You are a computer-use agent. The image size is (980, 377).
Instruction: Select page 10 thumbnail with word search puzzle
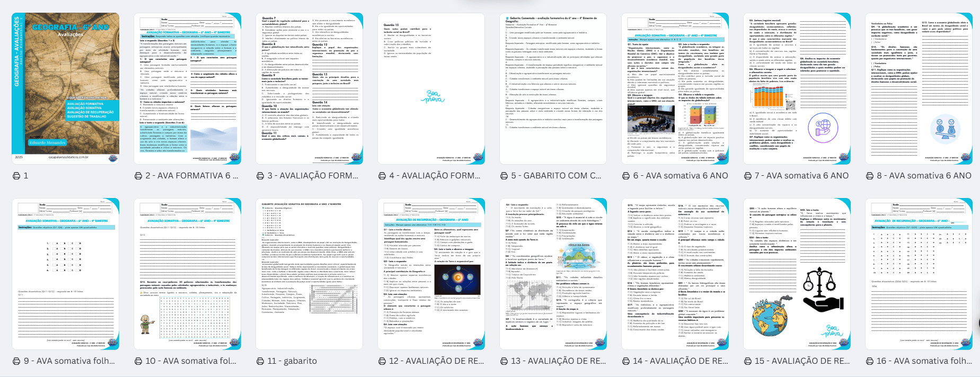point(187,274)
